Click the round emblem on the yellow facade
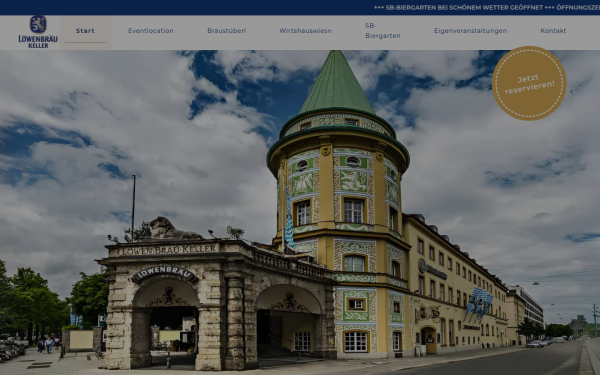Image resolution: width=600 pixels, height=375 pixels. point(422,266)
